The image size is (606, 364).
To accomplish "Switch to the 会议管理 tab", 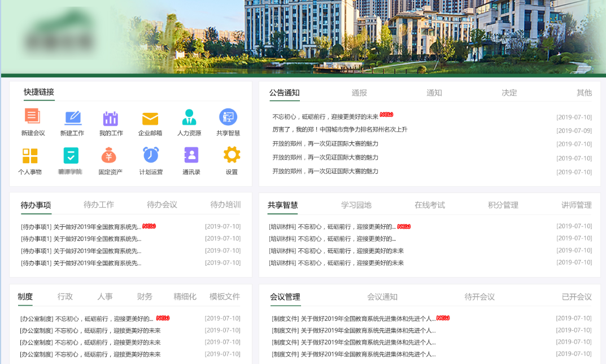I will [x=285, y=297].
